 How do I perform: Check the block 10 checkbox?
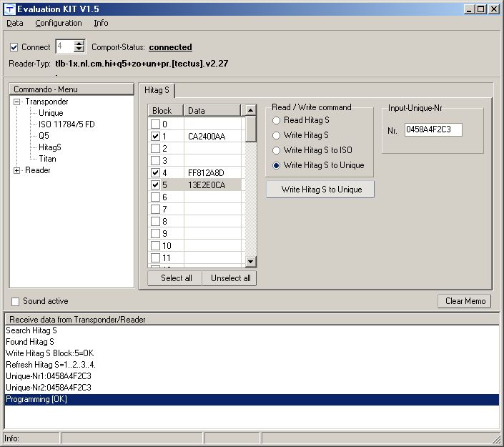[x=155, y=246]
